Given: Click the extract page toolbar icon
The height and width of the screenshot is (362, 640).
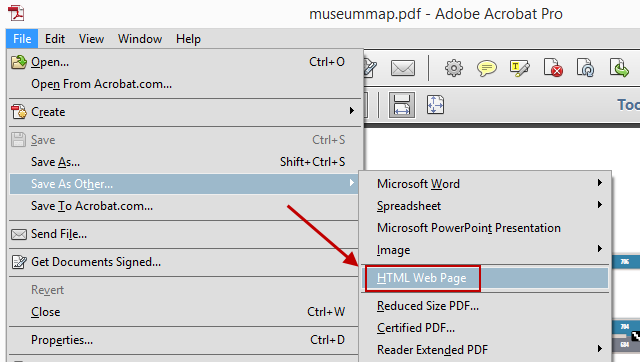Looking at the screenshot, I should coord(619,68).
